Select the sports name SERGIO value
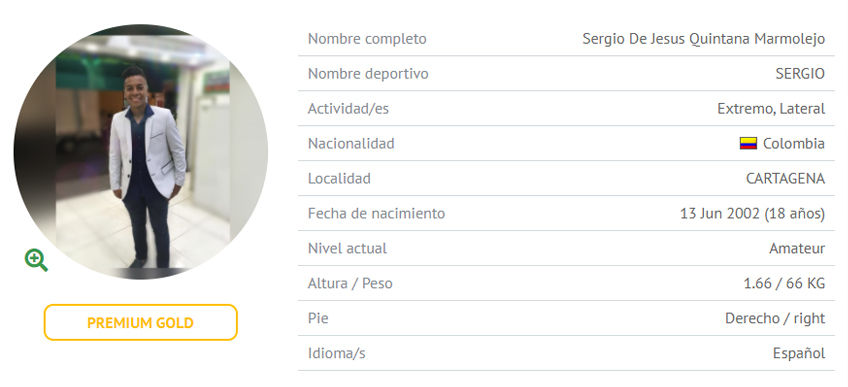 (x=800, y=74)
